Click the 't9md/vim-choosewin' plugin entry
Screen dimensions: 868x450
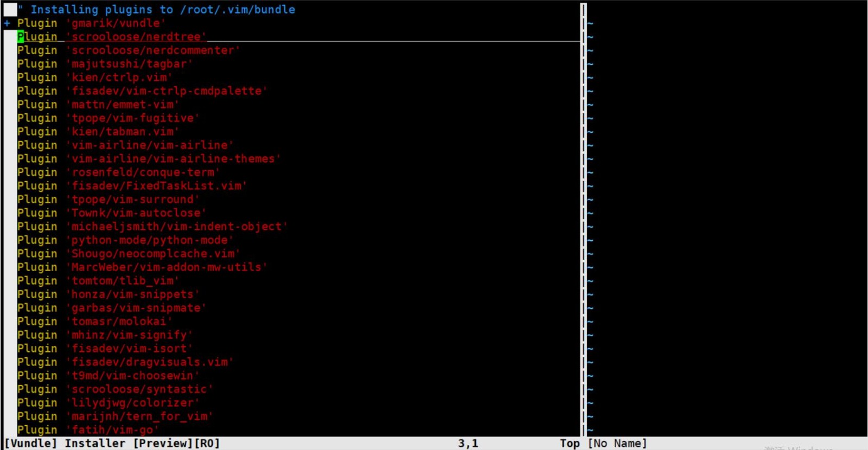click(x=108, y=376)
